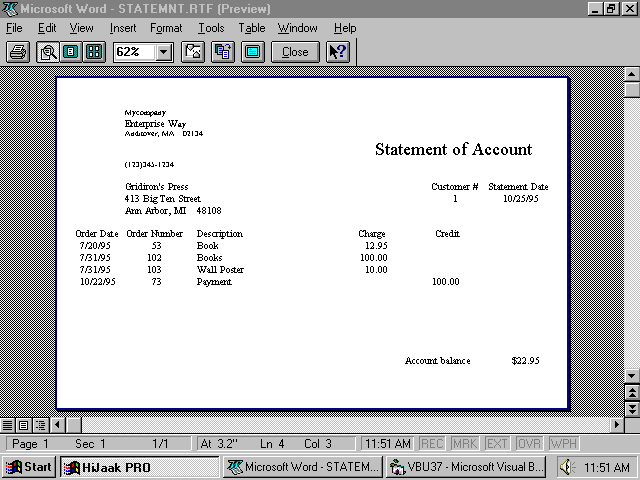Open the 62% zoom dropdown arrow

click(164, 51)
